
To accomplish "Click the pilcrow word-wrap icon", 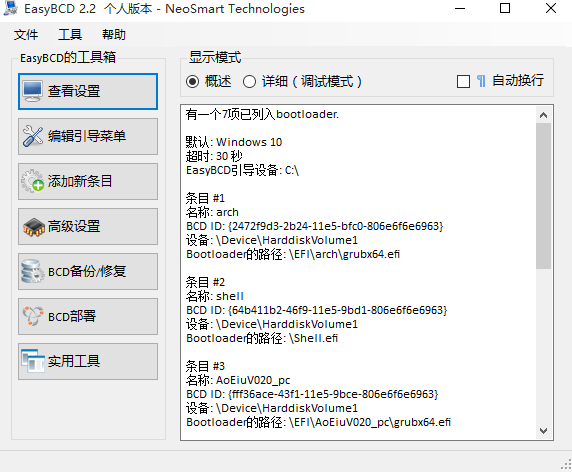I will [x=481, y=81].
